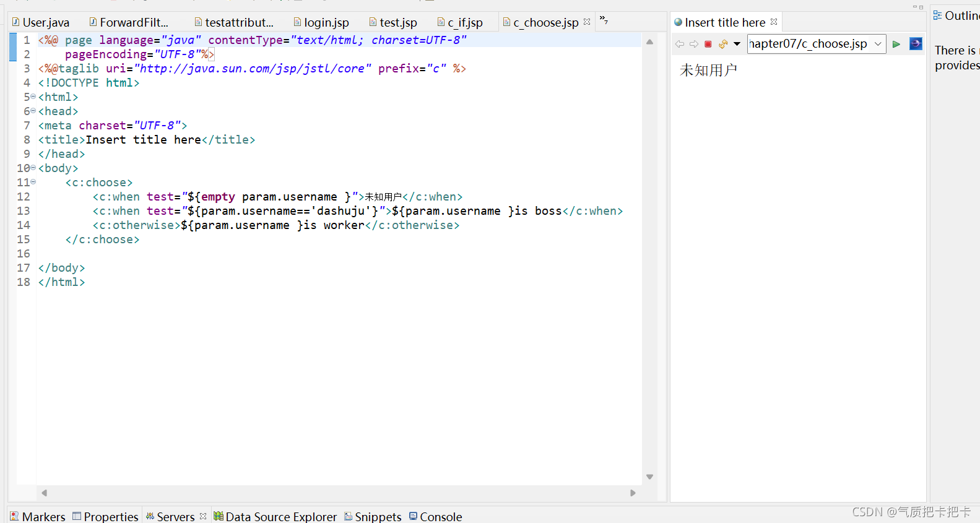Click the Eclipse logo icon in browser toolbar
Image resolution: width=980 pixels, height=523 pixels.
[x=916, y=44]
